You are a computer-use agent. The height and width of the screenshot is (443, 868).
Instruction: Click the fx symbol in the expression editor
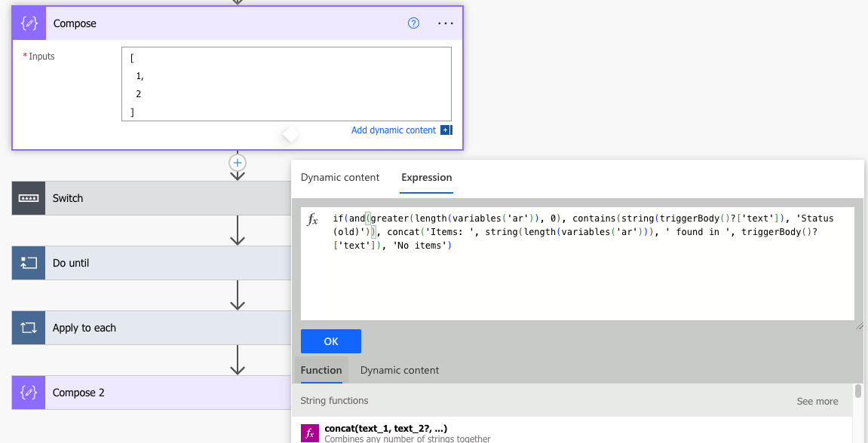click(x=313, y=220)
